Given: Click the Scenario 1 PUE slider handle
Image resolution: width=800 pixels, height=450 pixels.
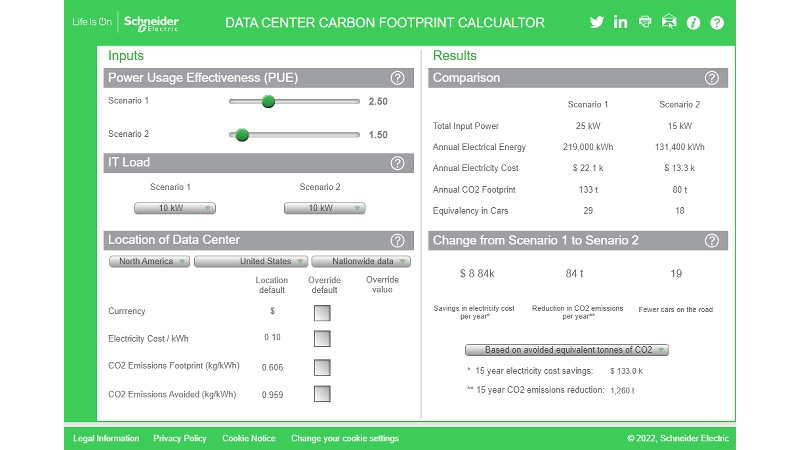Looking at the screenshot, I should click(267, 101).
